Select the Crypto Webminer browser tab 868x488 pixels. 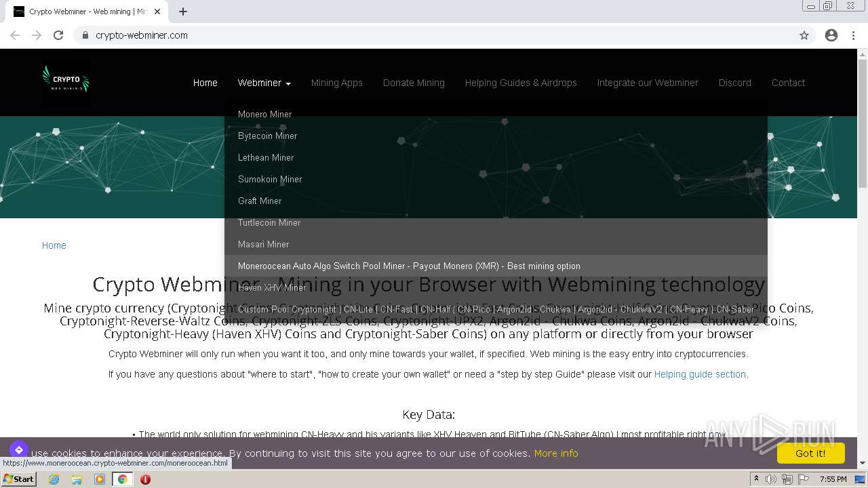tap(88, 12)
